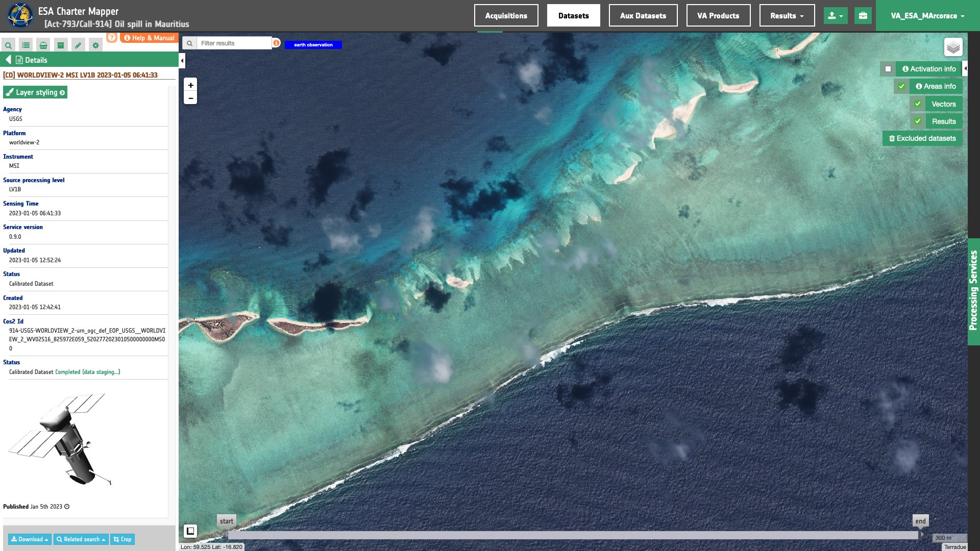Open the Results dropdown menu
The width and height of the screenshot is (980, 551).
coord(787,16)
